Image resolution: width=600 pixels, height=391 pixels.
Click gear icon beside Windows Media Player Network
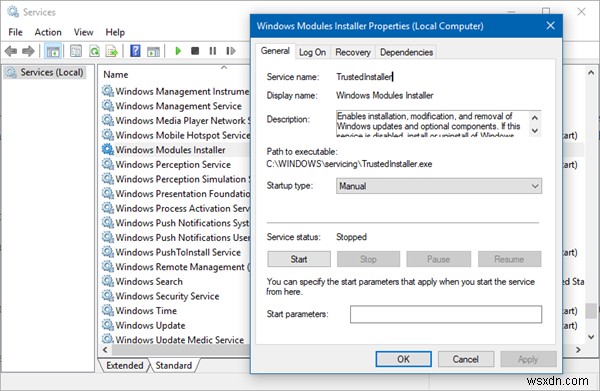tap(108, 120)
